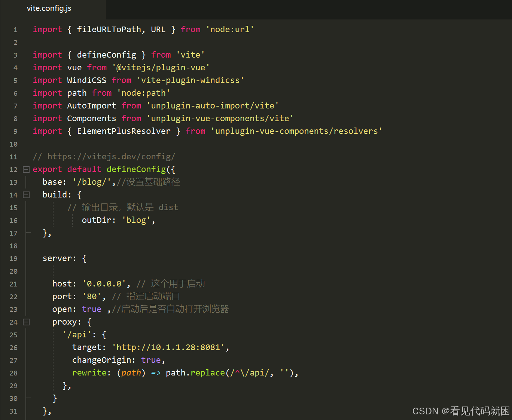Click the changeOrigin true value on line 27
Viewport: 512px width, 420px height.
pyautogui.click(x=150, y=360)
